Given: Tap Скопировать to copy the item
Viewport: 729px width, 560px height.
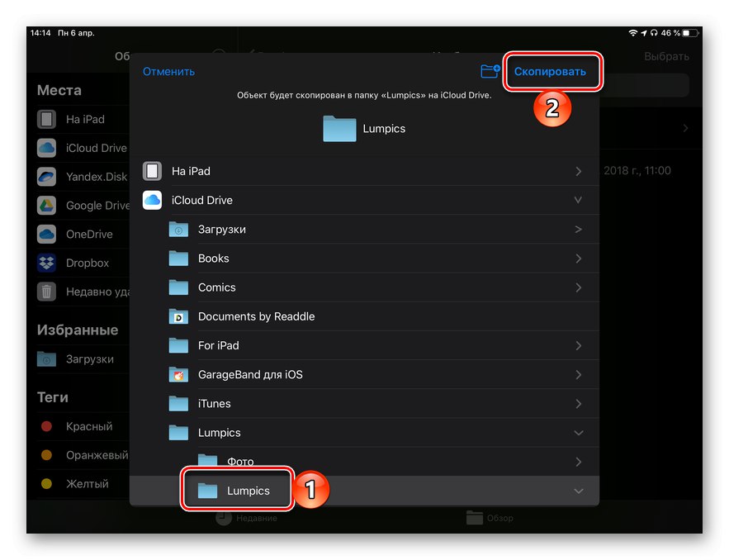Looking at the screenshot, I should pos(550,72).
